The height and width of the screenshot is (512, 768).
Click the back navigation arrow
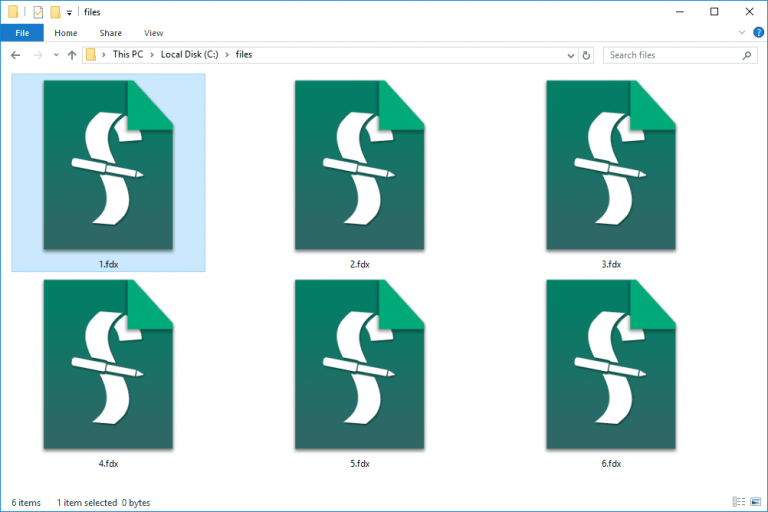(15, 55)
